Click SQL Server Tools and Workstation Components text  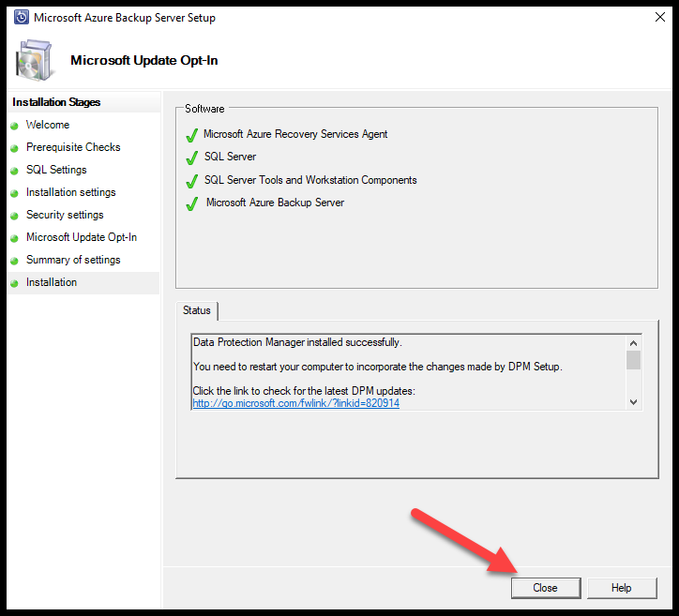(x=310, y=180)
